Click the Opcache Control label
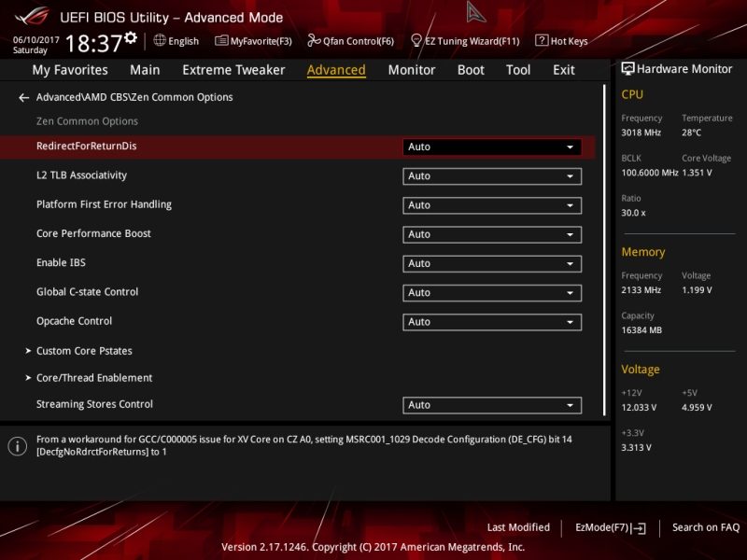The width and height of the screenshot is (747, 560). point(75,321)
